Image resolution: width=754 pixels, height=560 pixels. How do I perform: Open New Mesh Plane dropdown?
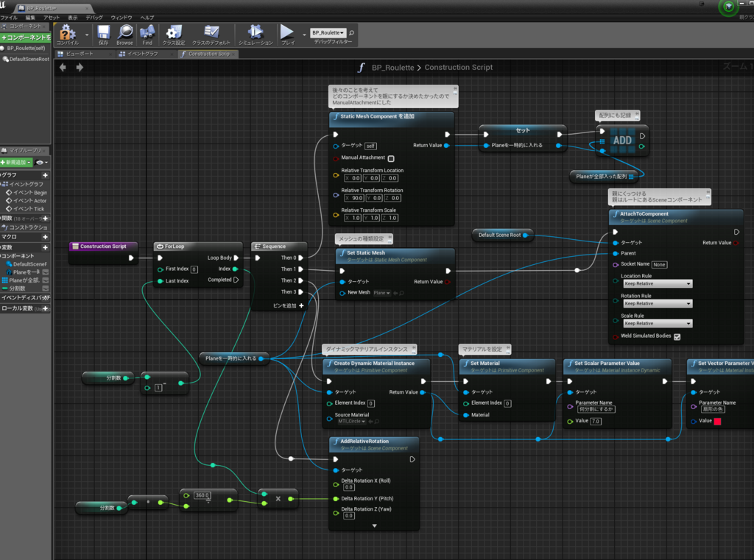pos(382,293)
